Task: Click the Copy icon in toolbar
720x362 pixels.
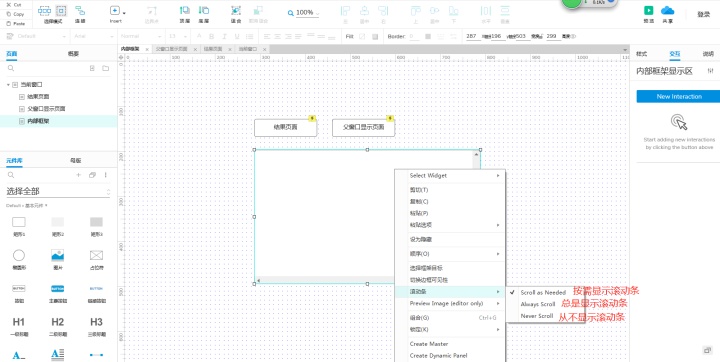Action: click(9, 14)
